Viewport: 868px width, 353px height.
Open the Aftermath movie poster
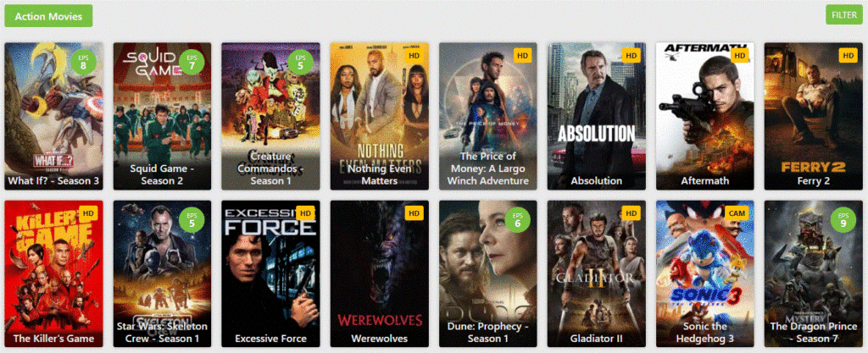coord(704,117)
